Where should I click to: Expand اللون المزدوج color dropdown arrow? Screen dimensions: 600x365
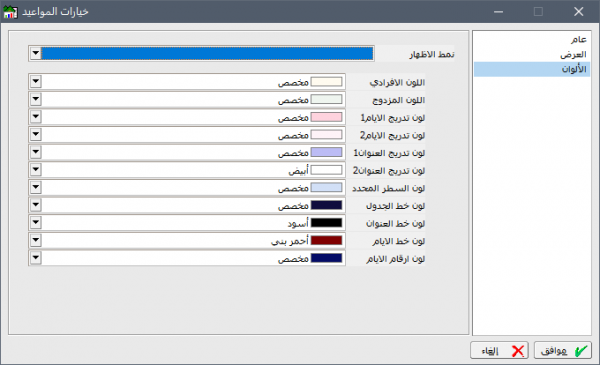click(36, 99)
